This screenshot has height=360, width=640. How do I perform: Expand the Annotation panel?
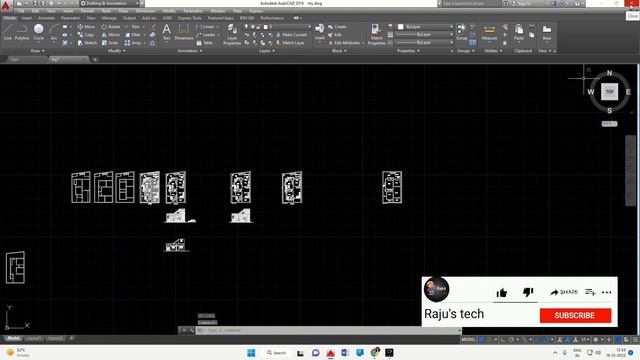point(190,51)
